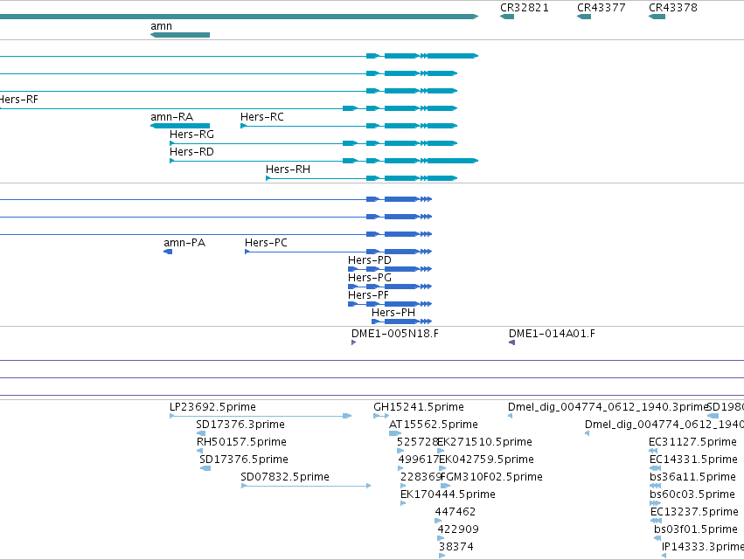
Task: Click the 38374 feature label
Action: pos(456,547)
